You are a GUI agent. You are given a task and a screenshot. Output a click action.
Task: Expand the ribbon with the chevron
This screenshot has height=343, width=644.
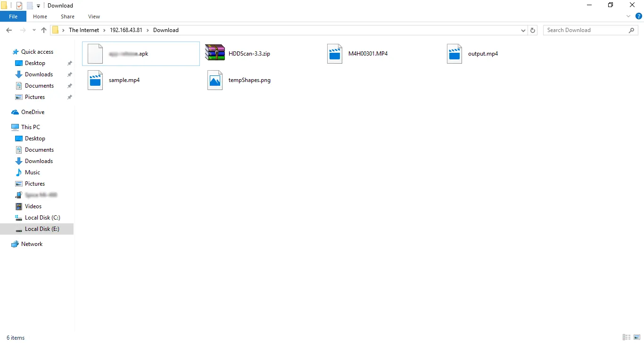(628, 16)
